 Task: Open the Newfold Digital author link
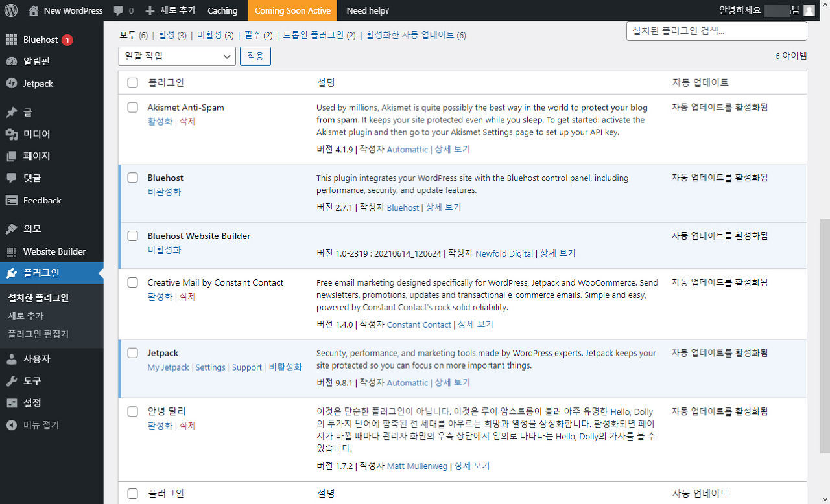click(x=504, y=254)
